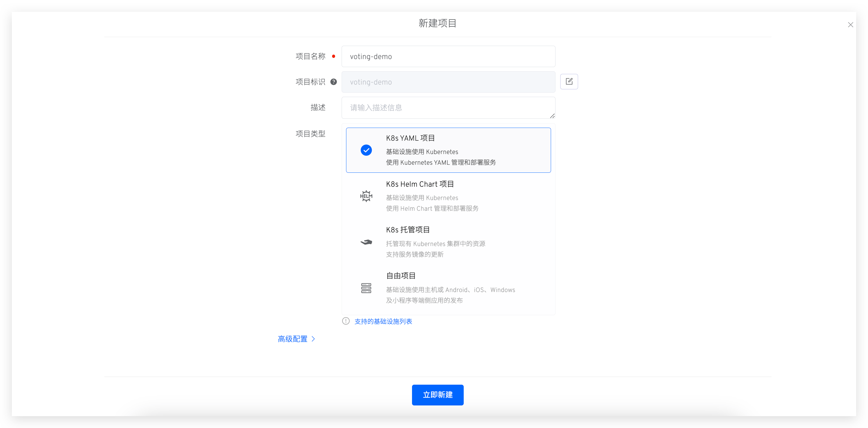The height and width of the screenshot is (428, 868).
Task: Expand the 高级配置 section
Action: (x=293, y=339)
